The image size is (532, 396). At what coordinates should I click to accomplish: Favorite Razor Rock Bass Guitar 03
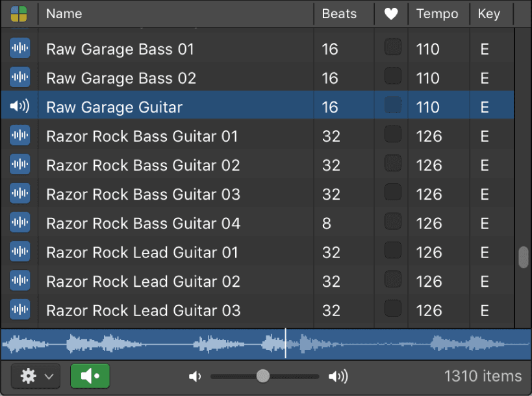point(393,192)
